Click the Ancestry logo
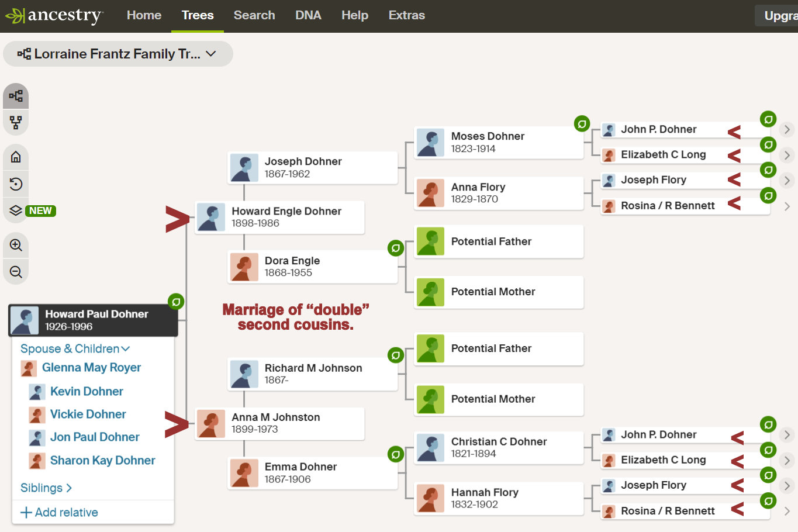Viewport: 798px width, 532px height. pos(54,16)
